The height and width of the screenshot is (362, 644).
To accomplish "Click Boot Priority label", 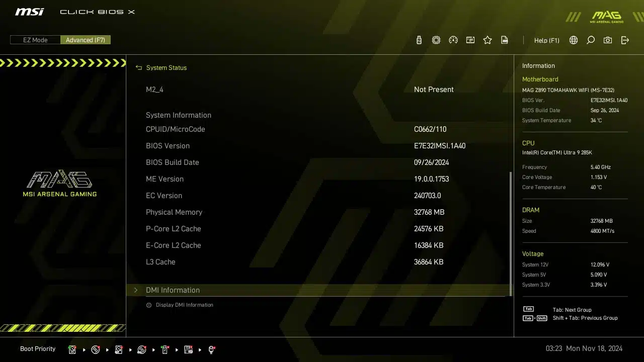I will (38, 349).
